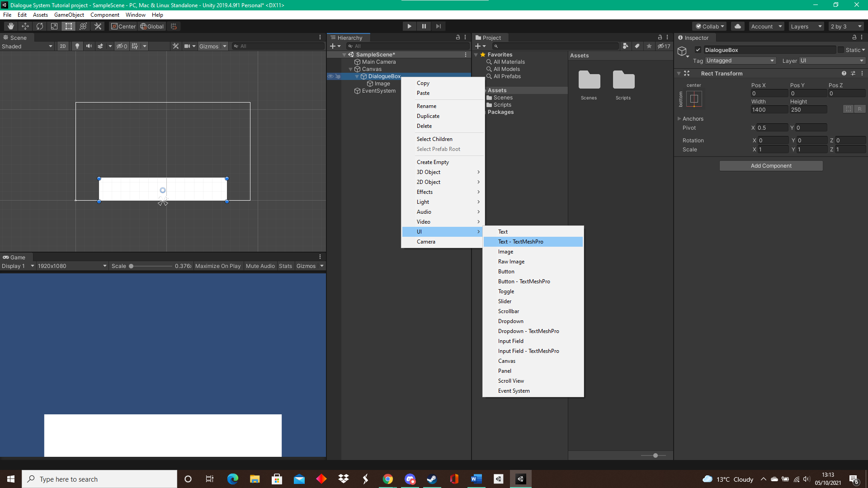
Task: Choose Text - TextMeshPro from the UI submenu
Action: pyautogui.click(x=520, y=242)
